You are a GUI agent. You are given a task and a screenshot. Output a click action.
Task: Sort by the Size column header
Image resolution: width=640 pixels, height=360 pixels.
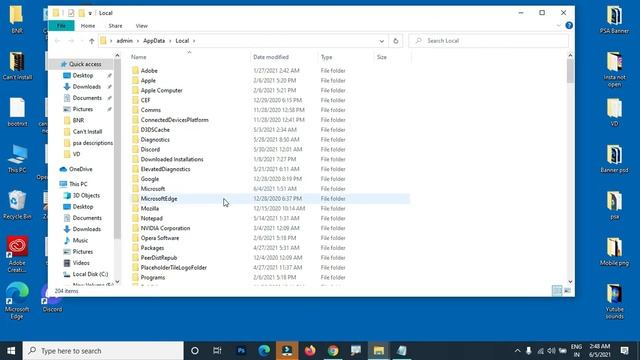pyautogui.click(x=382, y=57)
